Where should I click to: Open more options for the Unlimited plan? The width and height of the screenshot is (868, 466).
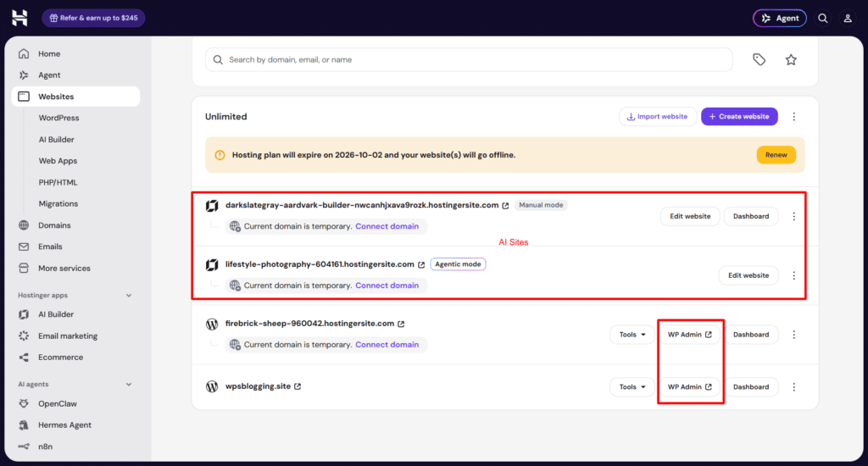[793, 117]
